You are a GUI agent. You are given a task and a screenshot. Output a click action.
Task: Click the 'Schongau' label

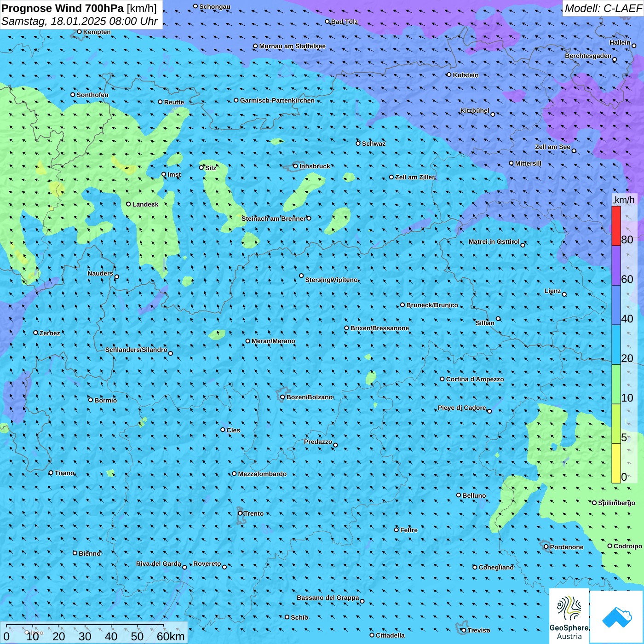coord(214,7)
